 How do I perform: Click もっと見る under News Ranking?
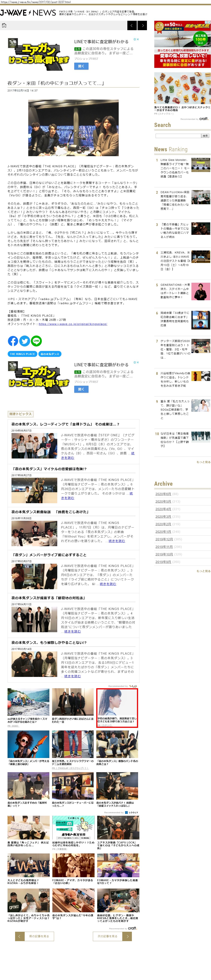203,462
